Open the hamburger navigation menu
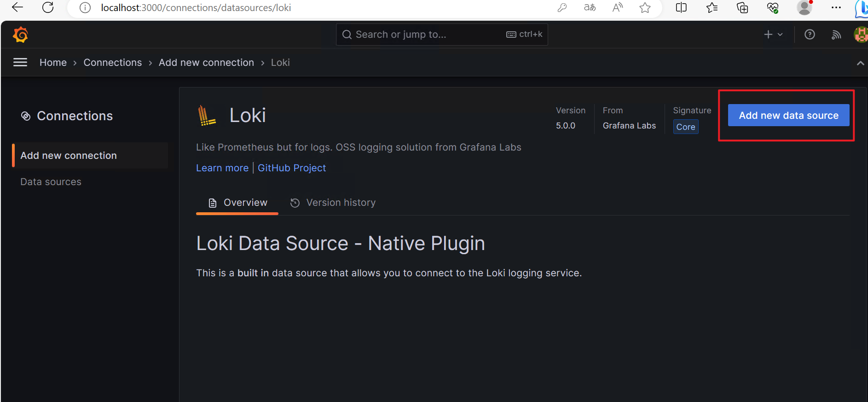 point(20,62)
